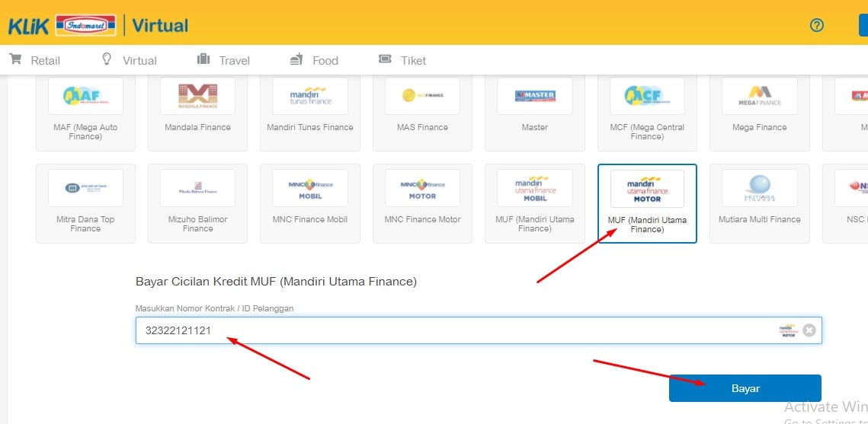Click the "MNC Finance Motor" label
Image resolution: width=868 pixels, height=424 pixels.
[422, 219]
